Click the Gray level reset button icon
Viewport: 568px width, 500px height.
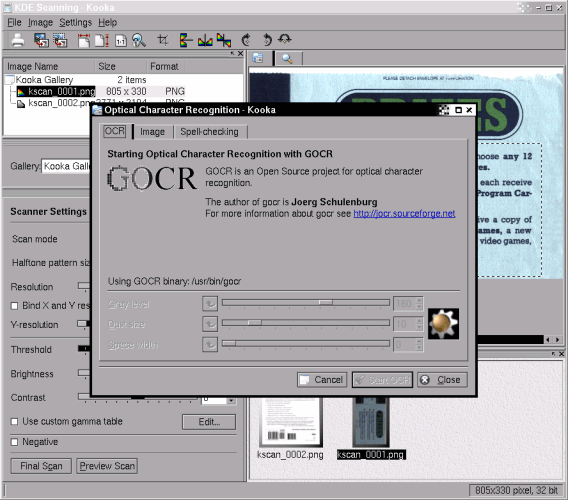coord(210,304)
